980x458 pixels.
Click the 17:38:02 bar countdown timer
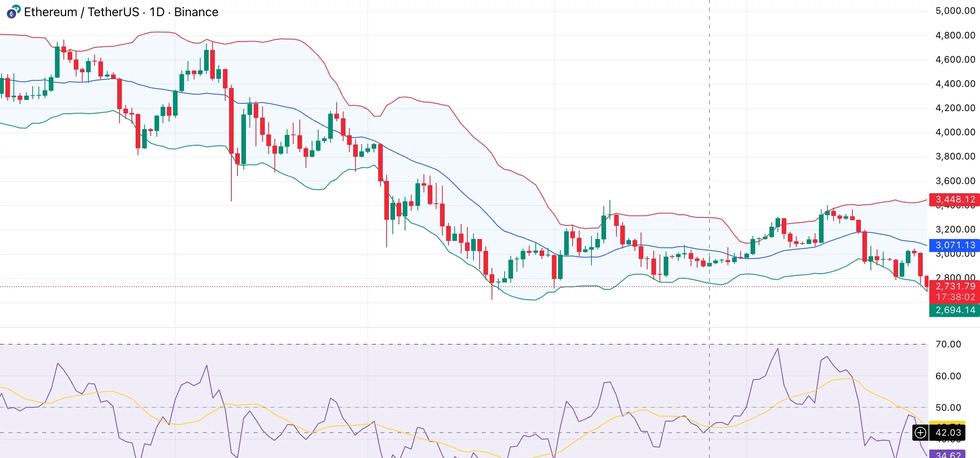point(955,297)
